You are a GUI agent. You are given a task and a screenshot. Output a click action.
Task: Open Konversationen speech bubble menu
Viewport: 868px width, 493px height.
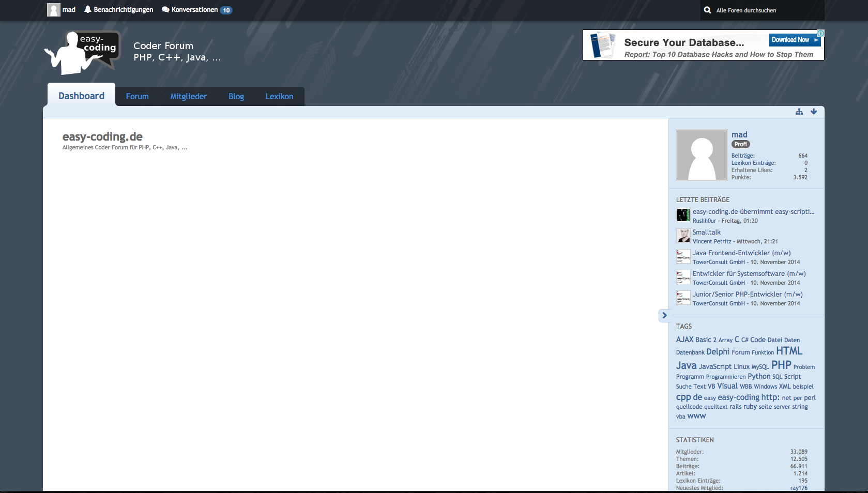tap(190, 10)
